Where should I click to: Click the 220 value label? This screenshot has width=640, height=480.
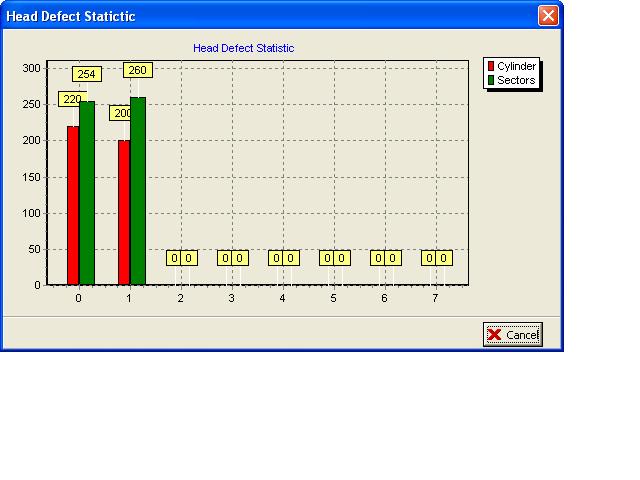[x=72, y=99]
